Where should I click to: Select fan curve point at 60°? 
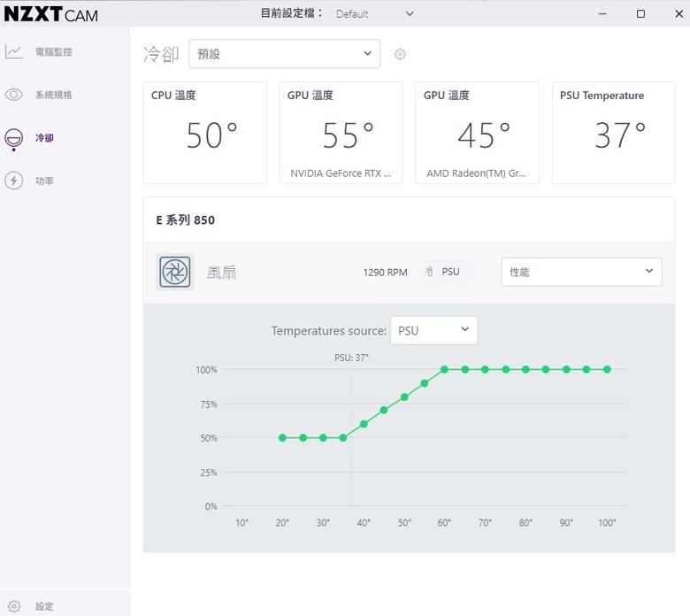click(444, 369)
